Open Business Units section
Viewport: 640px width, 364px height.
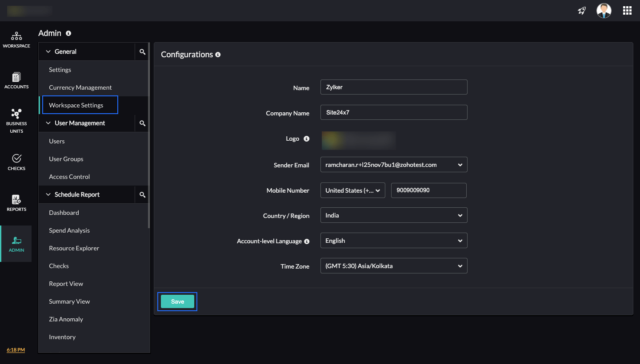point(16,121)
